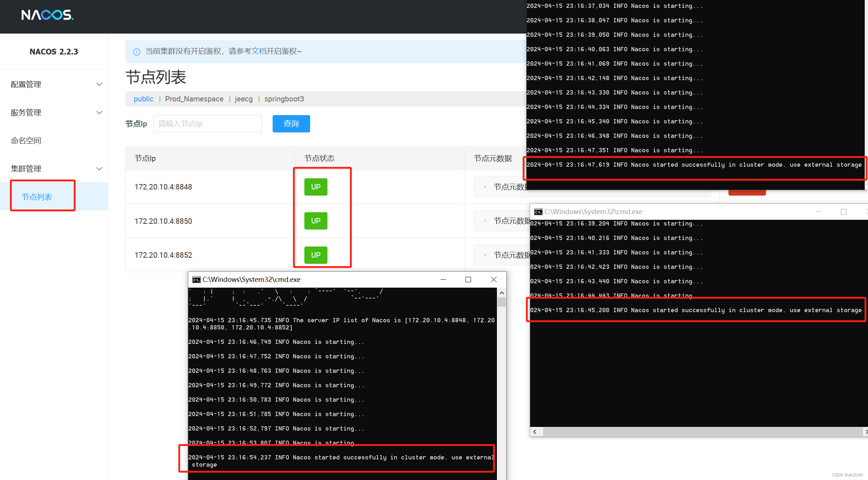Collapse 集群管理 menu chevron

point(99,169)
